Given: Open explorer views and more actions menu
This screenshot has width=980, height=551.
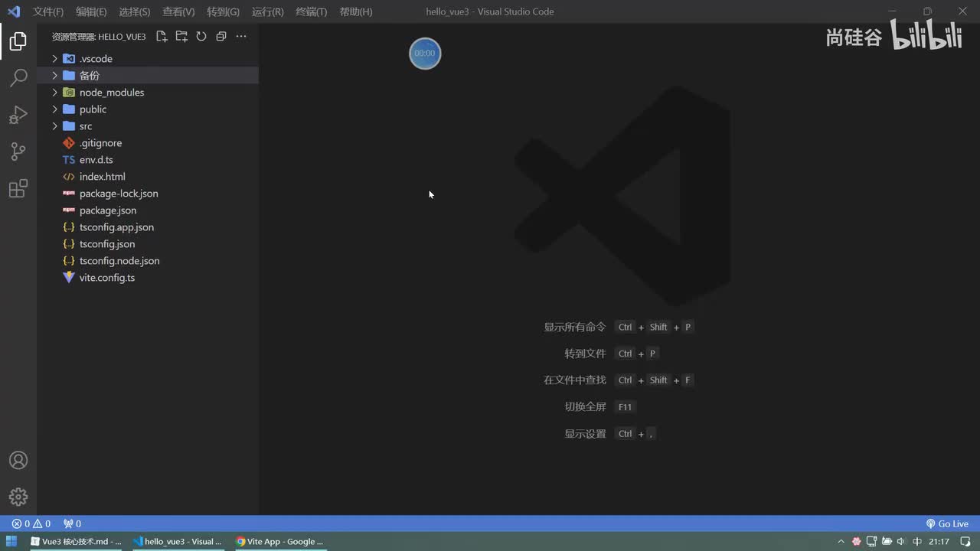Looking at the screenshot, I should (x=241, y=36).
